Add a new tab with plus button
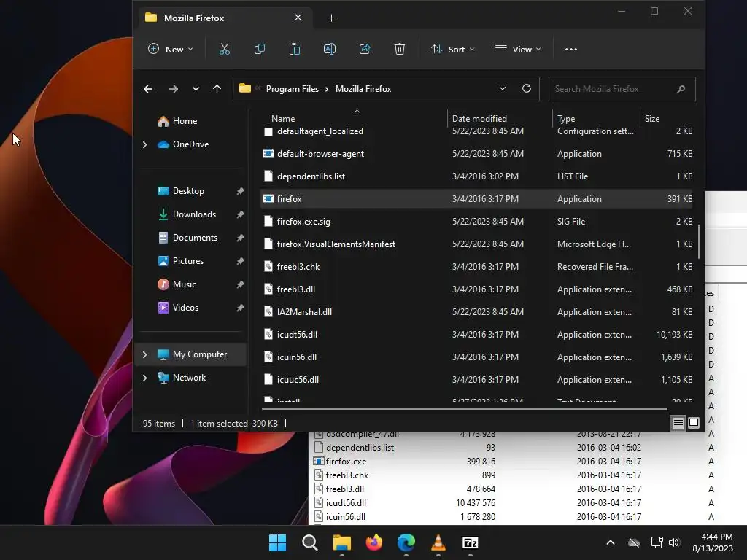This screenshot has height=560, width=747. point(332,18)
